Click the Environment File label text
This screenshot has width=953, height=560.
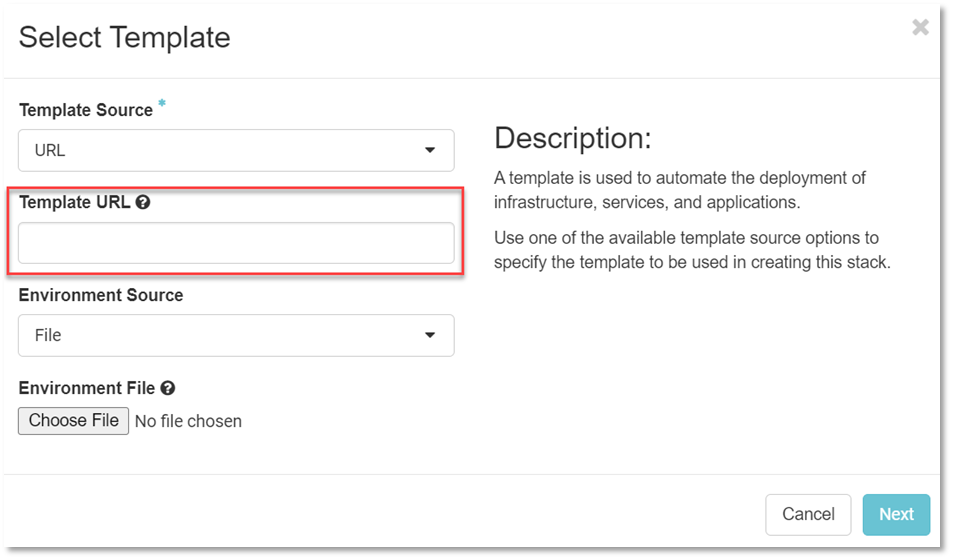[x=87, y=388]
